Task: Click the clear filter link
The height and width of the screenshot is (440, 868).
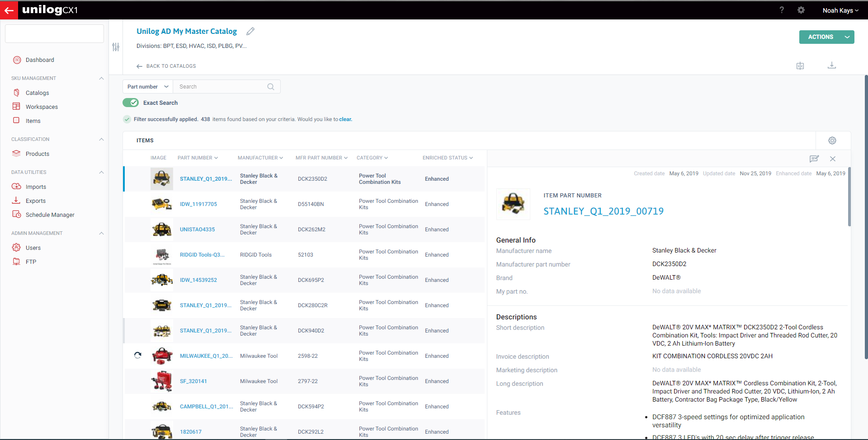Action: 345,119
